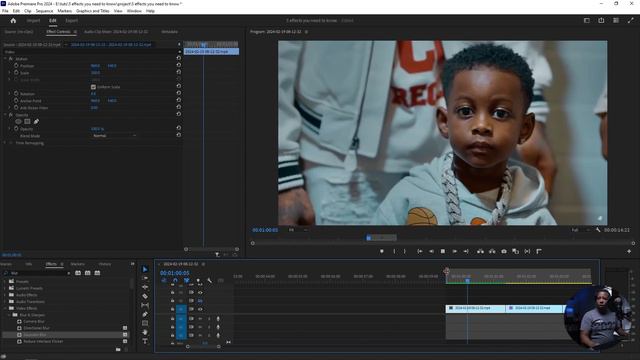This screenshot has width=640, height=360.
Task: Select Gaussian Blur effect
Action: [x=35, y=335]
